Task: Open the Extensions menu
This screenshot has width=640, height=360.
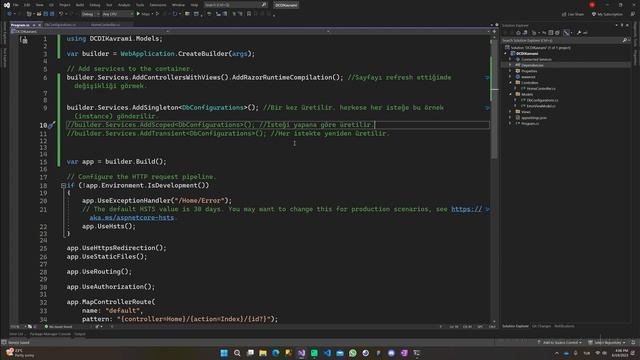Action: coord(158,5)
